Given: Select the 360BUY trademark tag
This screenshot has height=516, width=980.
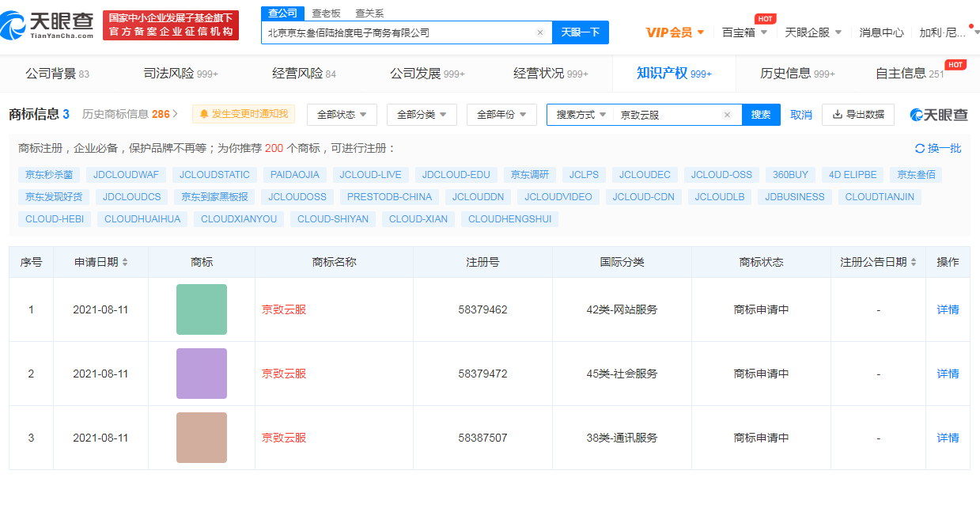Looking at the screenshot, I should click(791, 175).
